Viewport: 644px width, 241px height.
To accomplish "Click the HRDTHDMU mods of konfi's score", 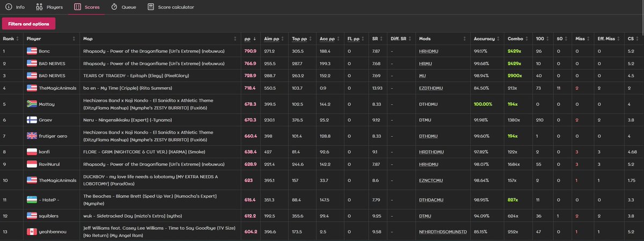I will 432,152.
